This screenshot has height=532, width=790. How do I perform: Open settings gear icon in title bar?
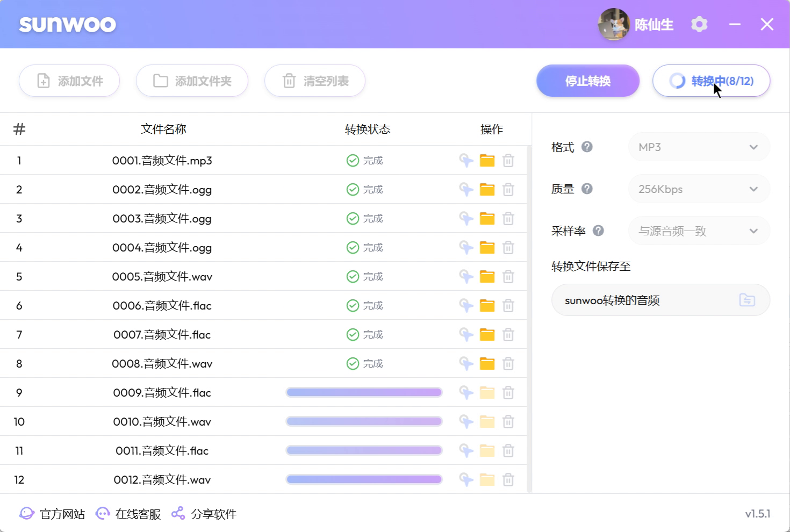pyautogui.click(x=699, y=24)
